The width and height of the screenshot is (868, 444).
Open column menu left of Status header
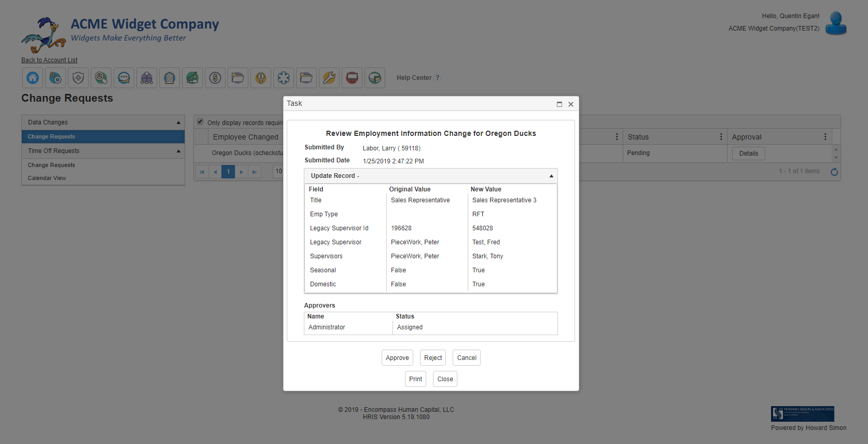click(x=617, y=137)
